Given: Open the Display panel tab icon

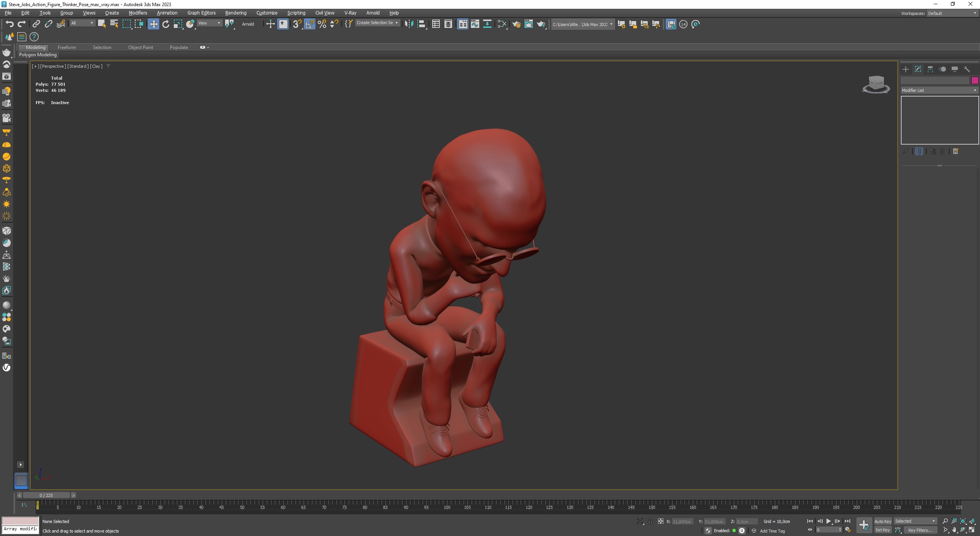Looking at the screenshot, I should 955,69.
